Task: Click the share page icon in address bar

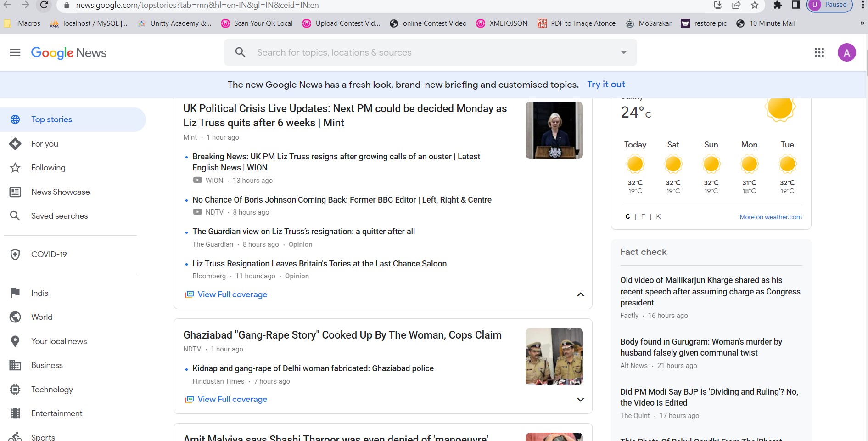Action: tap(736, 5)
